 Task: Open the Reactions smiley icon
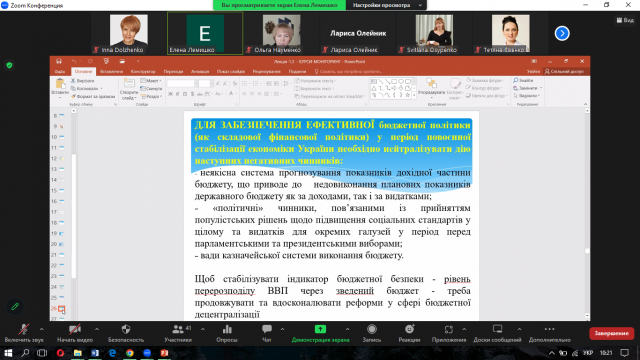(x=409, y=329)
